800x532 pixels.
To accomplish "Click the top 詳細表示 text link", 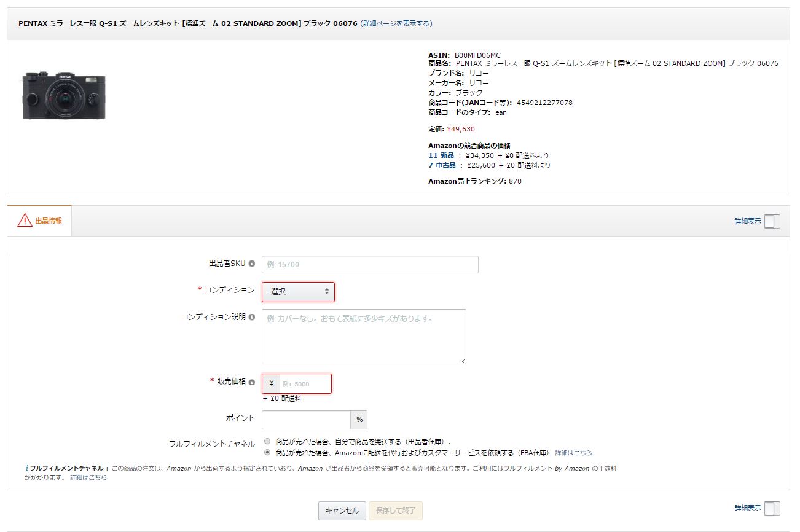I will 748,221.
